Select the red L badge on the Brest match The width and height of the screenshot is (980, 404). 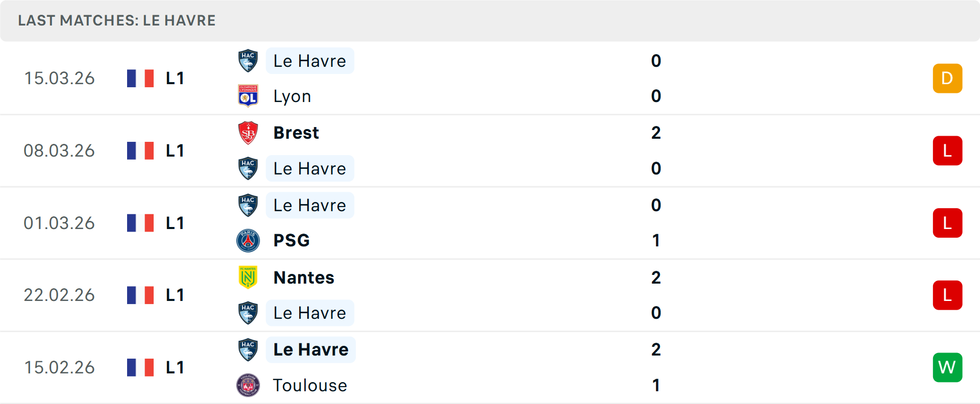947,150
